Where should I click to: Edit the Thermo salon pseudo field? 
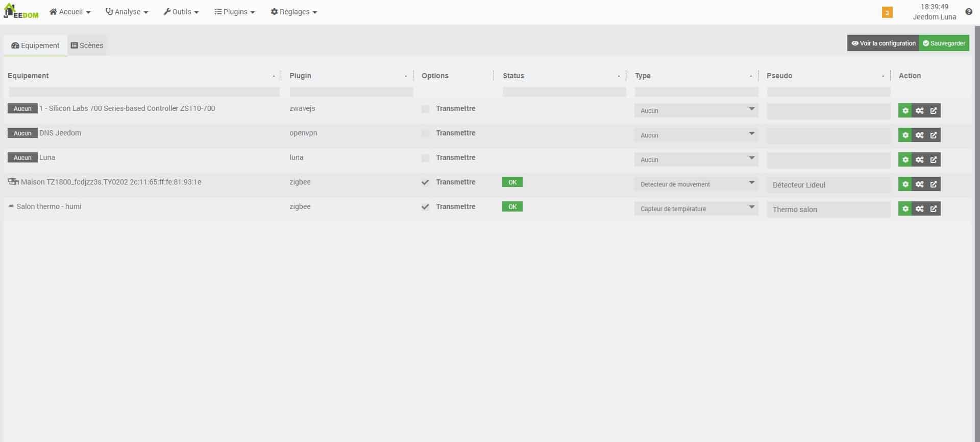(x=828, y=210)
